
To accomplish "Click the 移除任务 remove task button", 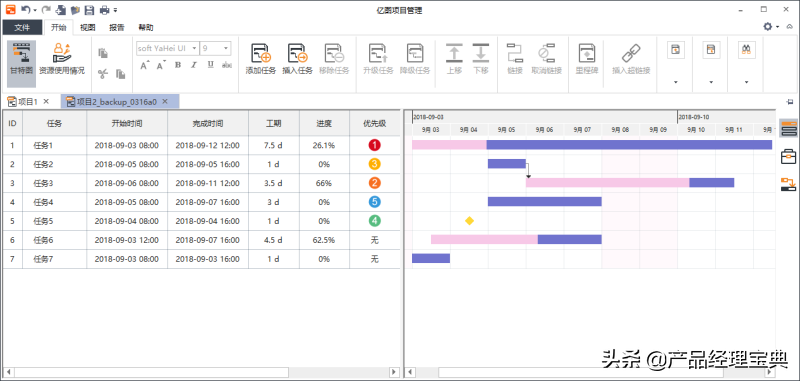I will tap(334, 59).
